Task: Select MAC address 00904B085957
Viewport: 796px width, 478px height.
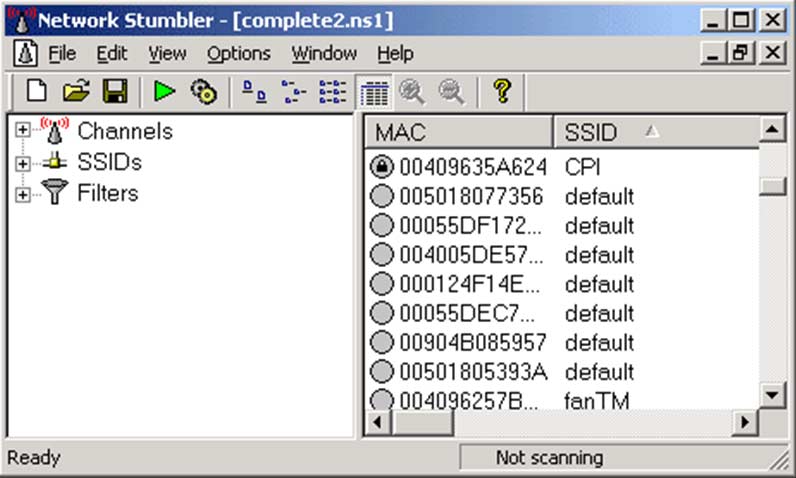Action: [473, 343]
